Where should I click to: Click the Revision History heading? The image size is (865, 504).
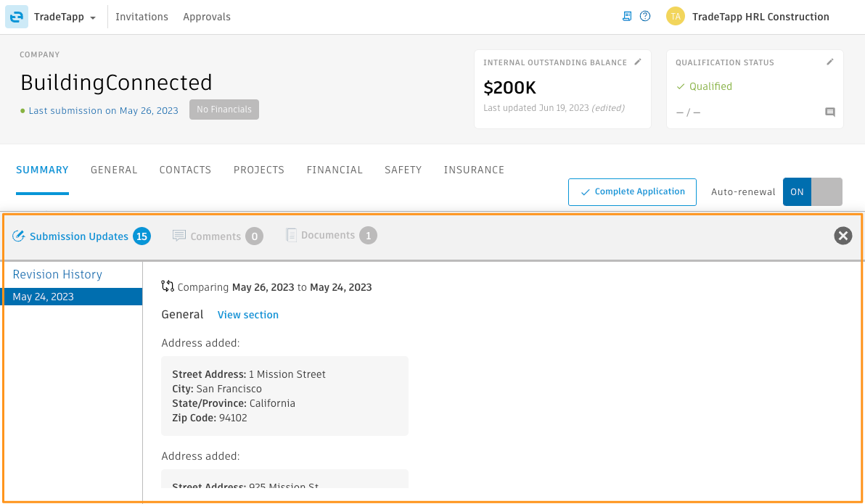[57, 275]
